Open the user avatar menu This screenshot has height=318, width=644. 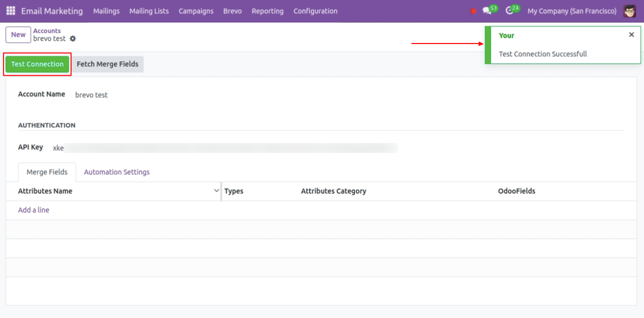[629, 11]
